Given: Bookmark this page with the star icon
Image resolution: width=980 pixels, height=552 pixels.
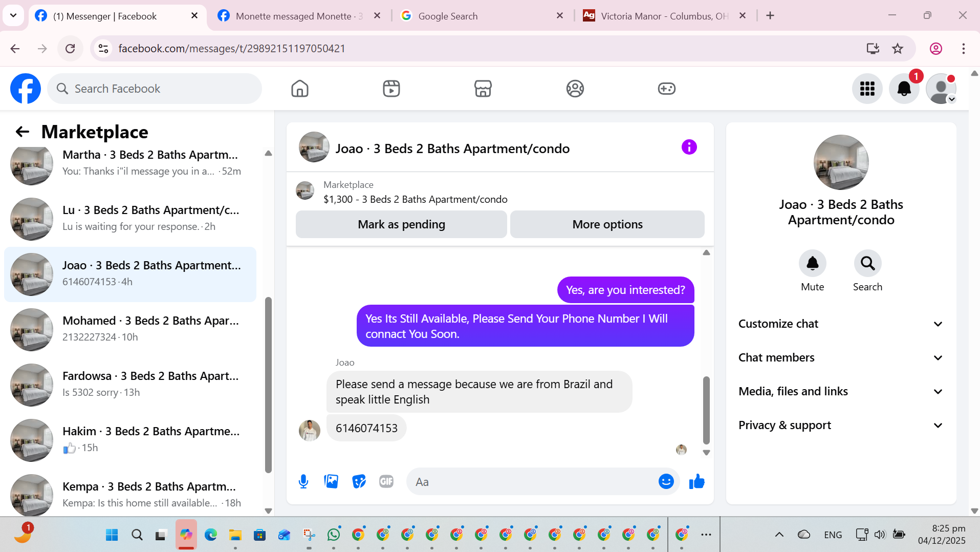Looking at the screenshot, I should (x=898, y=49).
